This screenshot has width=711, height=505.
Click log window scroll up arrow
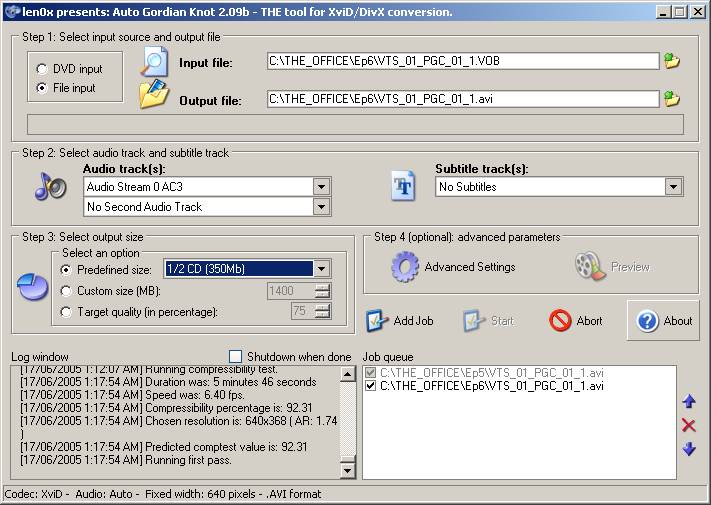click(x=347, y=374)
